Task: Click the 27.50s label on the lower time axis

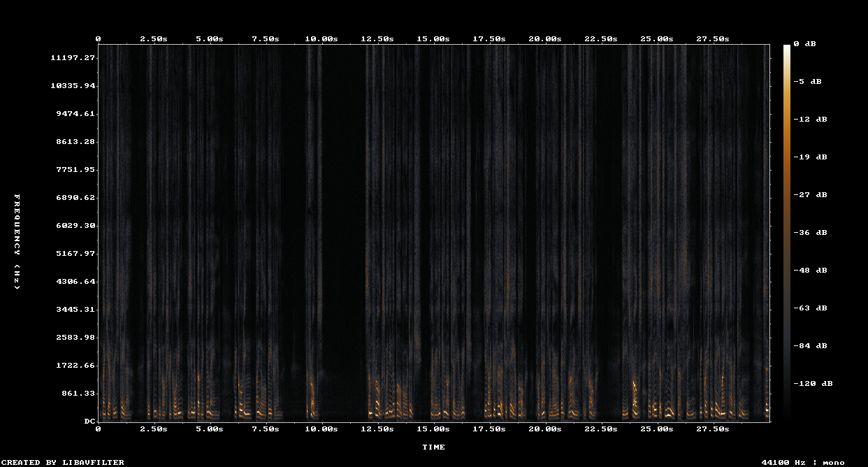Action: pyautogui.click(x=713, y=429)
